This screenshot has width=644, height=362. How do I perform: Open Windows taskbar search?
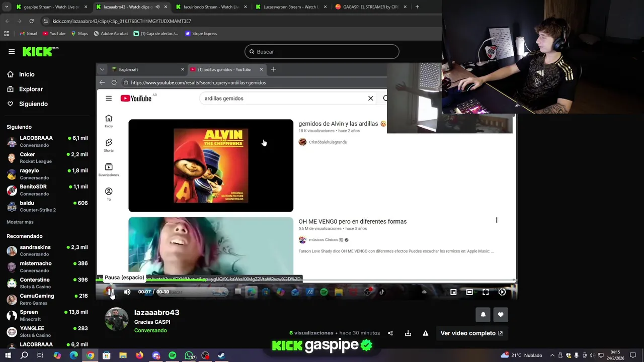coord(24,355)
